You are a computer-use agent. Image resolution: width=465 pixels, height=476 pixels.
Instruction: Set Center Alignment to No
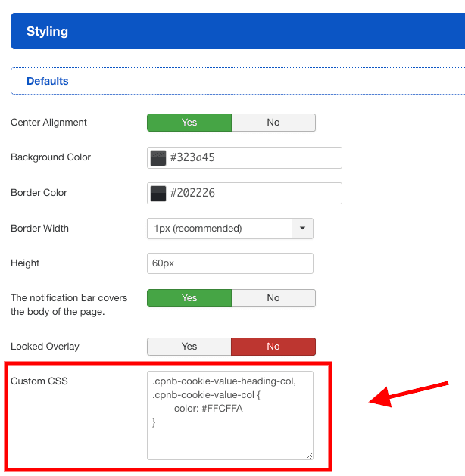click(x=273, y=123)
